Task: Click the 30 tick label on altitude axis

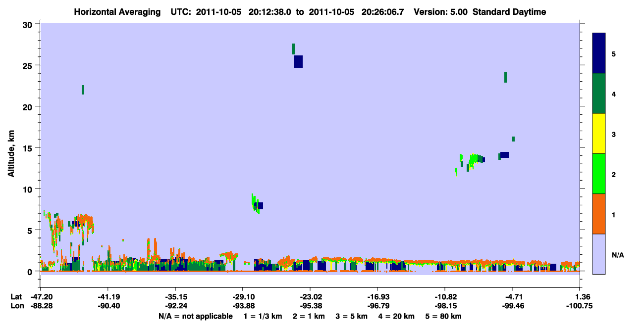Action: 29,24
